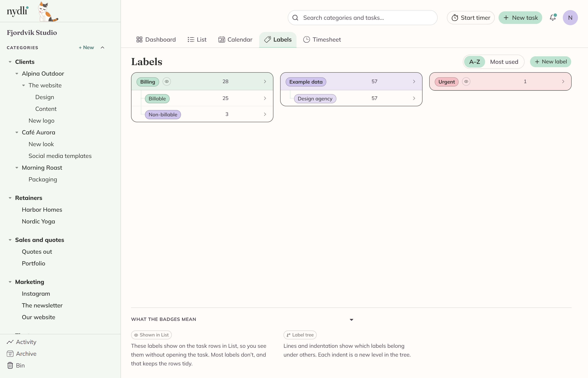This screenshot has height=378, width=588.
Task: Collapse Café Aurora subtree
Action: pos(17,133)
